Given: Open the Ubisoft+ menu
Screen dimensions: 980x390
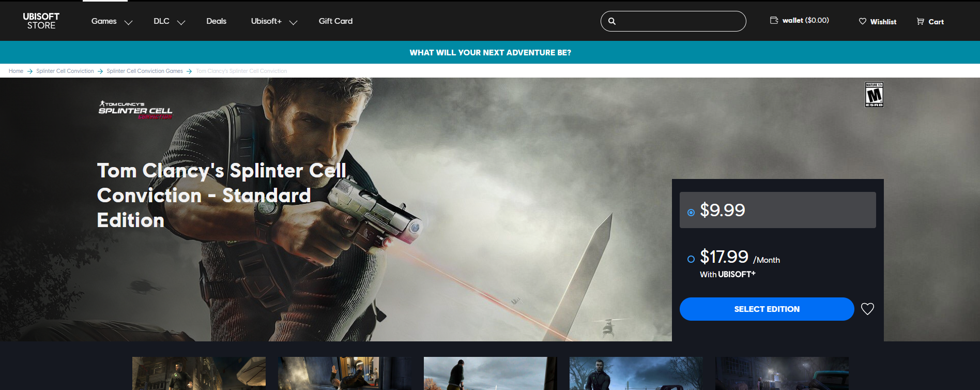Looking at the screenshot, I should click(x=266, y=21).
